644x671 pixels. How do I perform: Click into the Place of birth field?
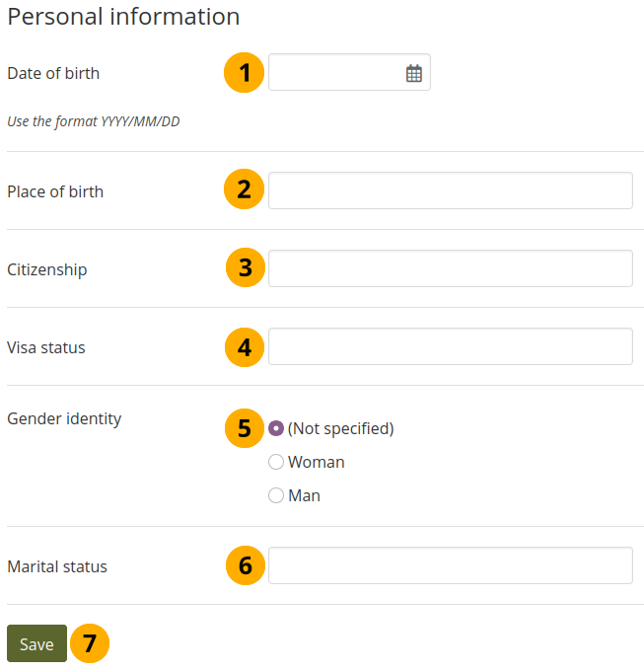(x=450, y=190)
